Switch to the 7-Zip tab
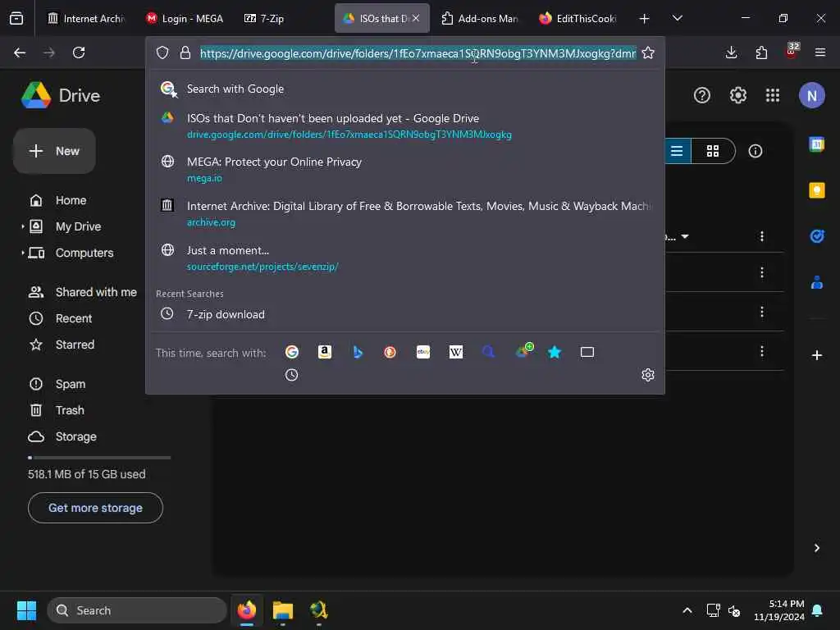This screenshot has width=840, height=630. (282, 18)
